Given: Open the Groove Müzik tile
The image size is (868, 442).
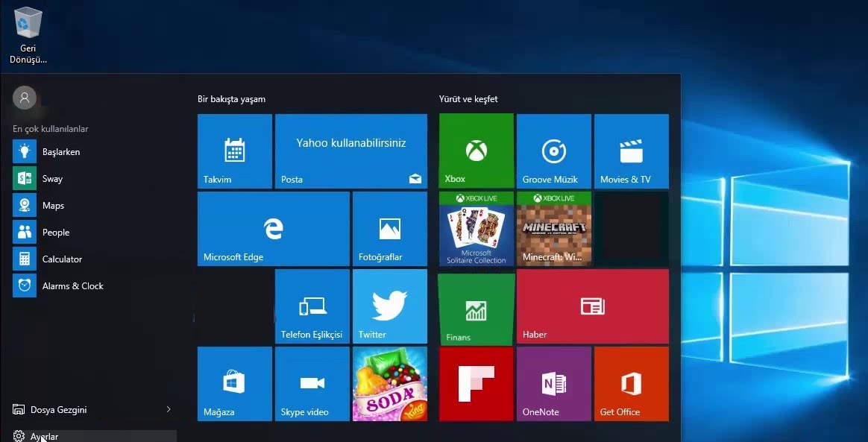Looking at the screenshot, I should tap(553, 151).
